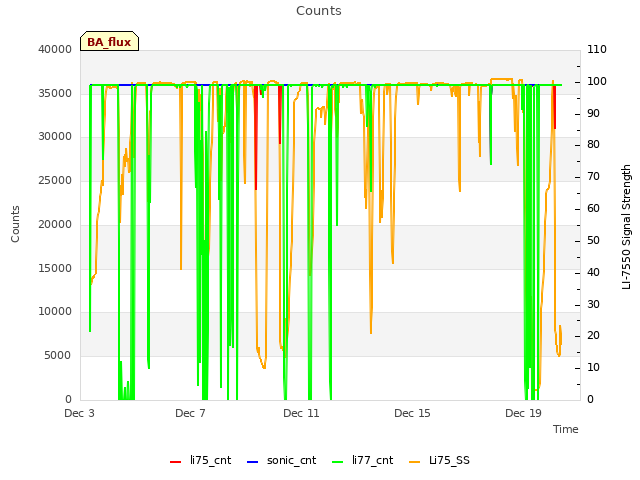This screenshot has width=640, height=480.
Task: Click the orange Li75_SS legend swatch
Action: (x=414, y=462)
